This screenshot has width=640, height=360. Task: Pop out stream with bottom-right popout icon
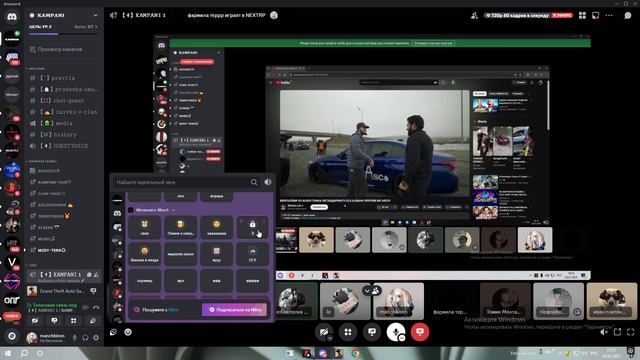point(617,332)
